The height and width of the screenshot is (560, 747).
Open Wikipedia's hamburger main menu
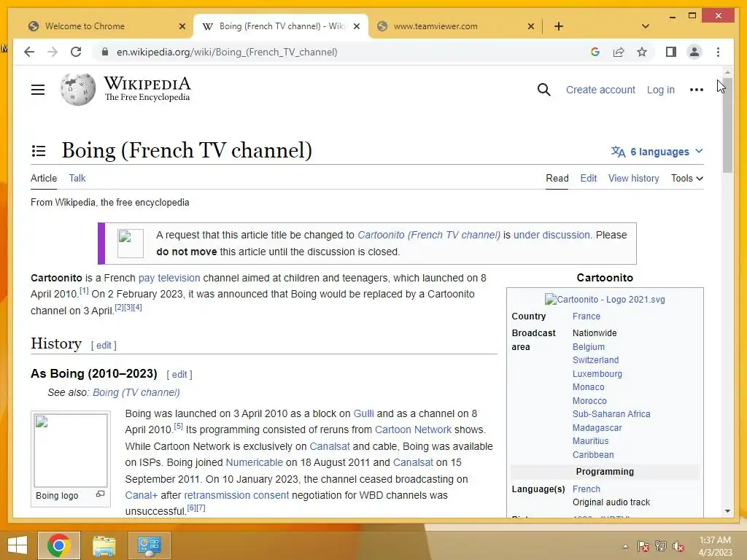tap(38, 90)
